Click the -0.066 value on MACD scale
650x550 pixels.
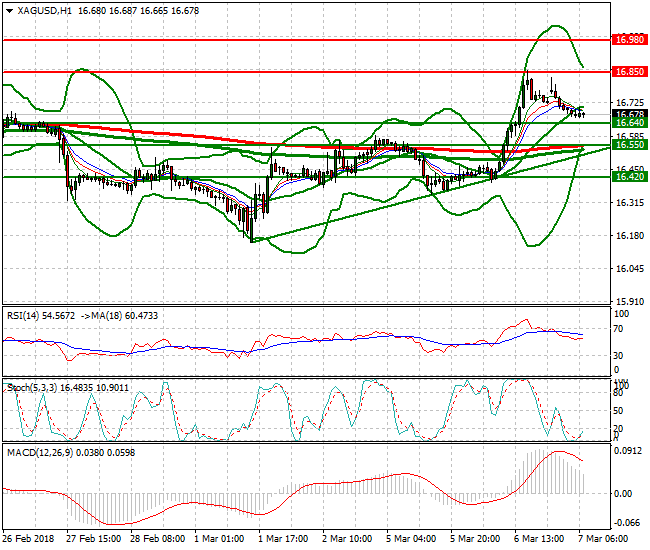pyautogui.click(x=629, y=523)
